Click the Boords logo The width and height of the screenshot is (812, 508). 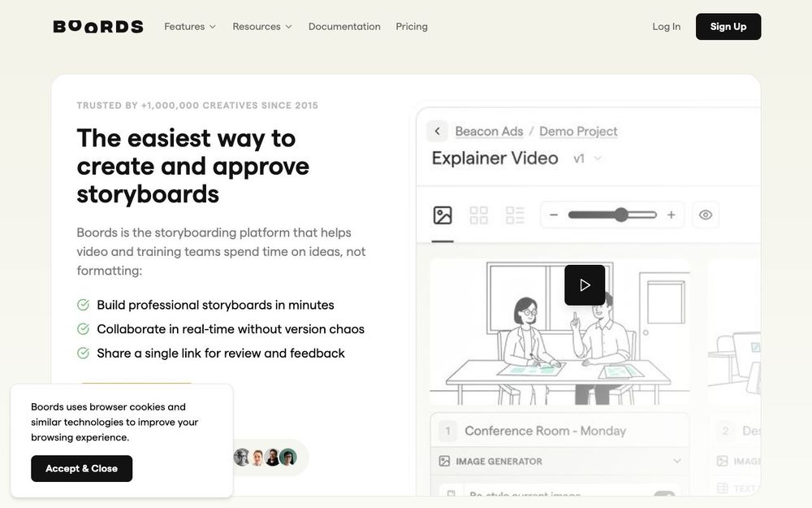tap(98, 27)
